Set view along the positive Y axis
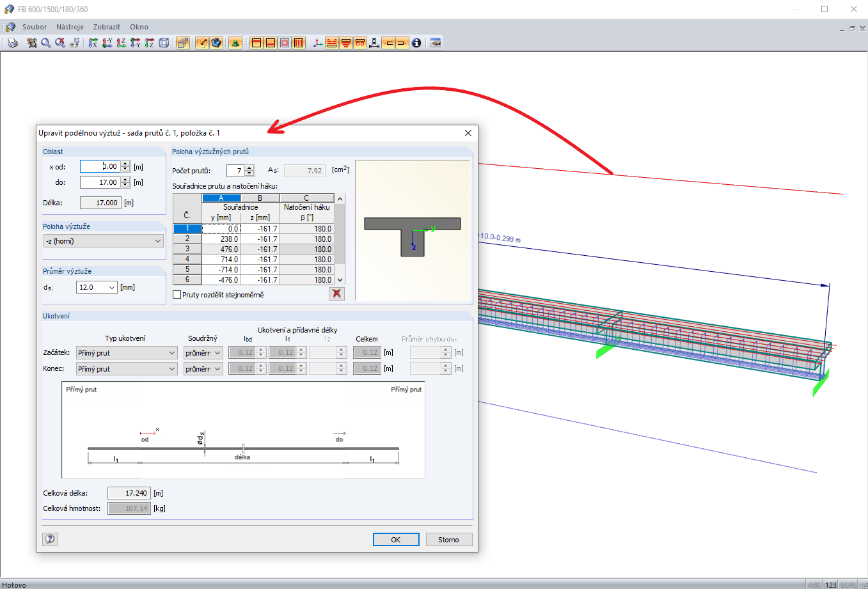868x589 pixels. pos(107,43)
